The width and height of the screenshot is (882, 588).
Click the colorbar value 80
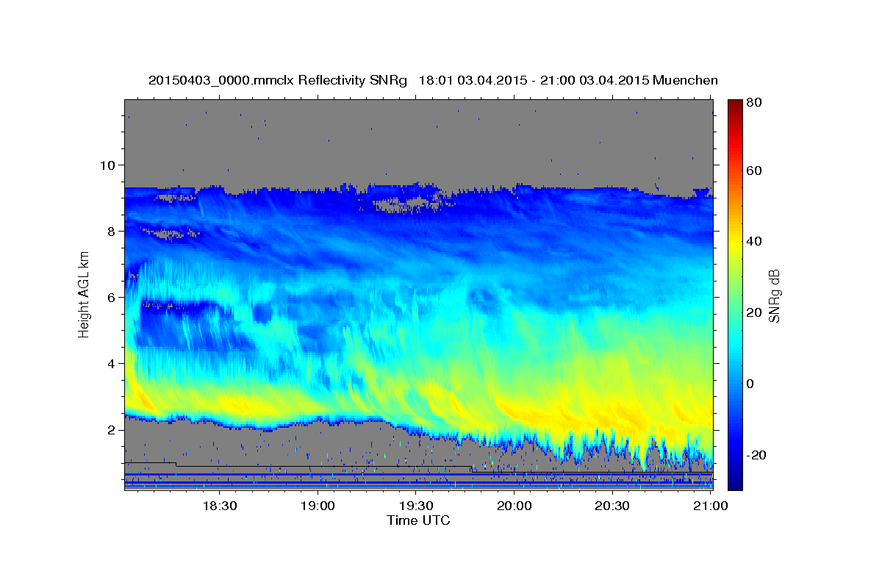point(753,102)
